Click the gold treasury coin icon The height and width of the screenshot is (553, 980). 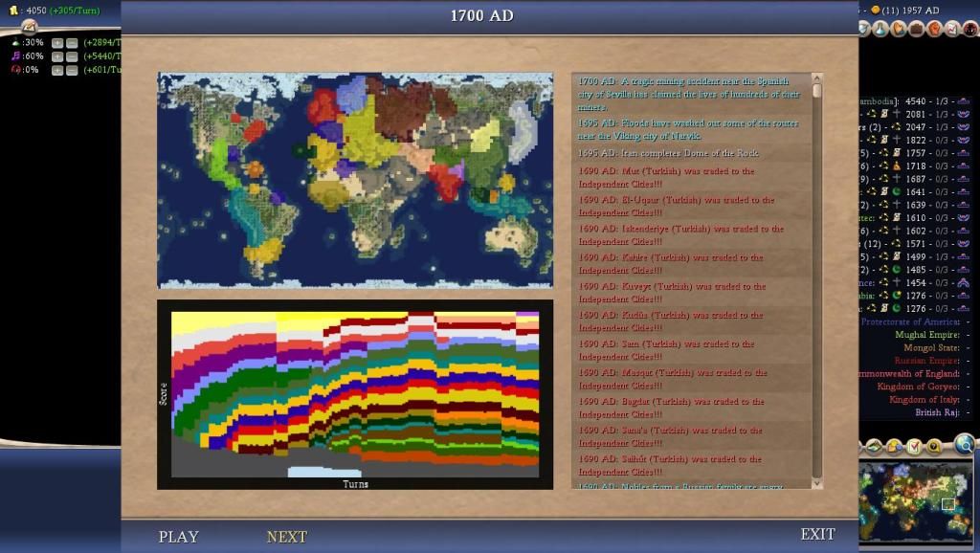pos(13,11)
